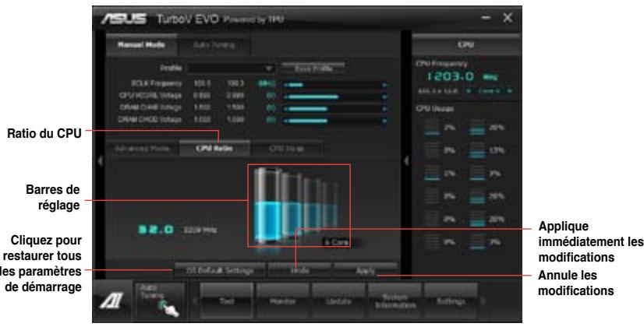Click the 1203.0 CPU frequency readout

(x=451, y=77)
